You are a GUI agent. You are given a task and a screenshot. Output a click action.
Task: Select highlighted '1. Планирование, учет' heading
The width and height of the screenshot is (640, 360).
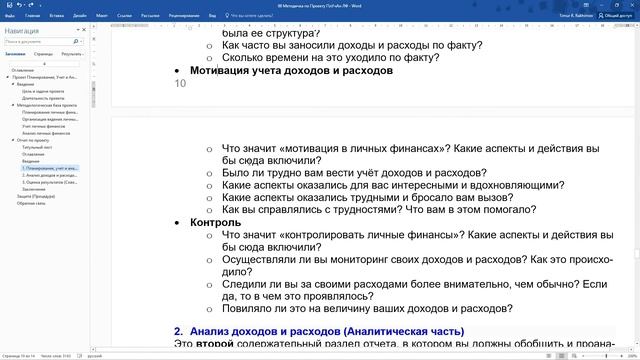point(50,168)
